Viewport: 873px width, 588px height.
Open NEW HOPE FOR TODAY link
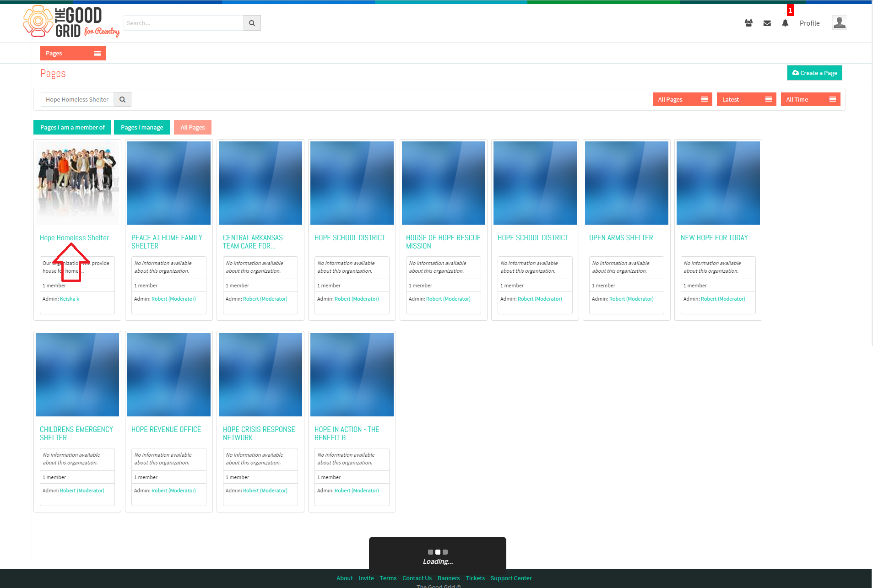tap(714, 238)
